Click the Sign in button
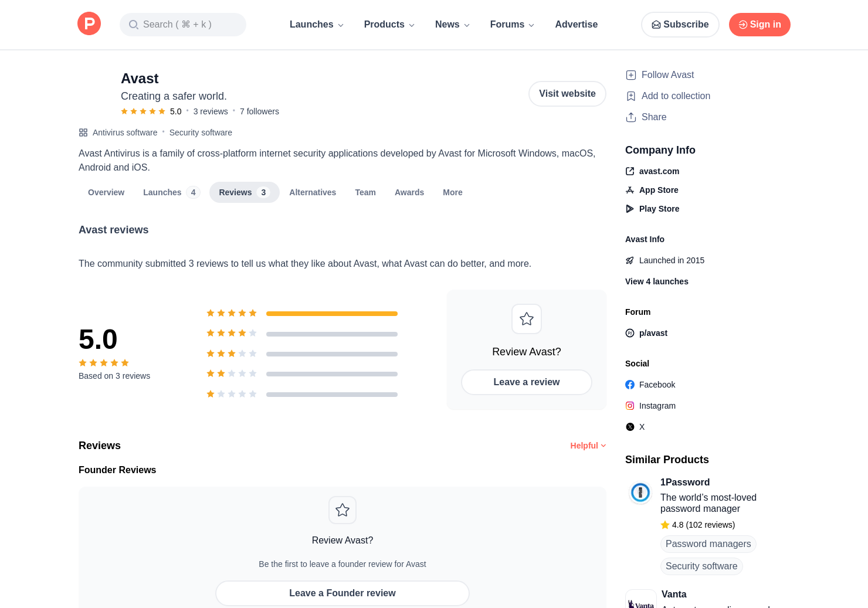 coord(759,25)
